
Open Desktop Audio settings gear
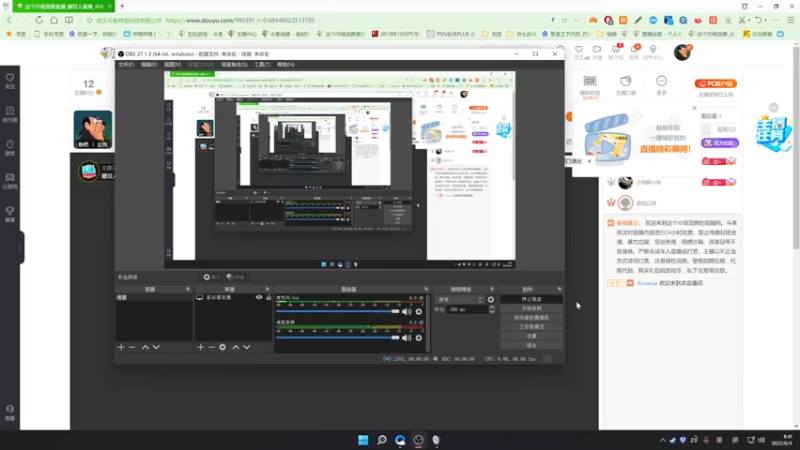tap(418, 338)
